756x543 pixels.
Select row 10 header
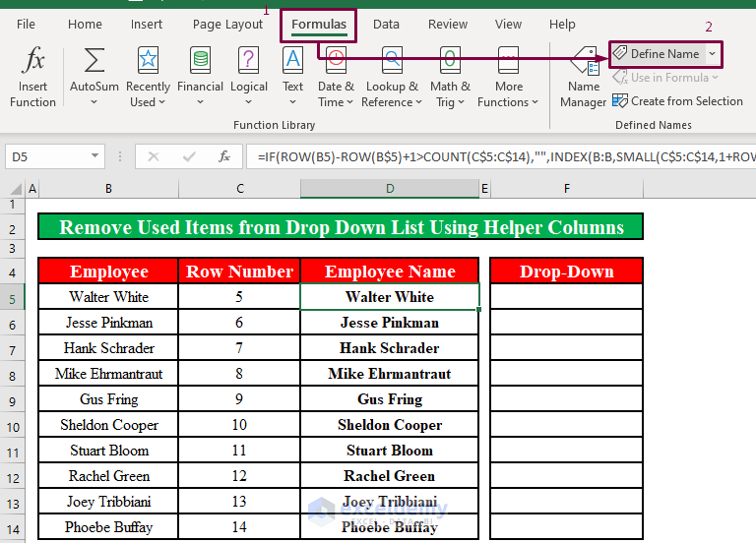pyautogui.click(x=12, y=427)
